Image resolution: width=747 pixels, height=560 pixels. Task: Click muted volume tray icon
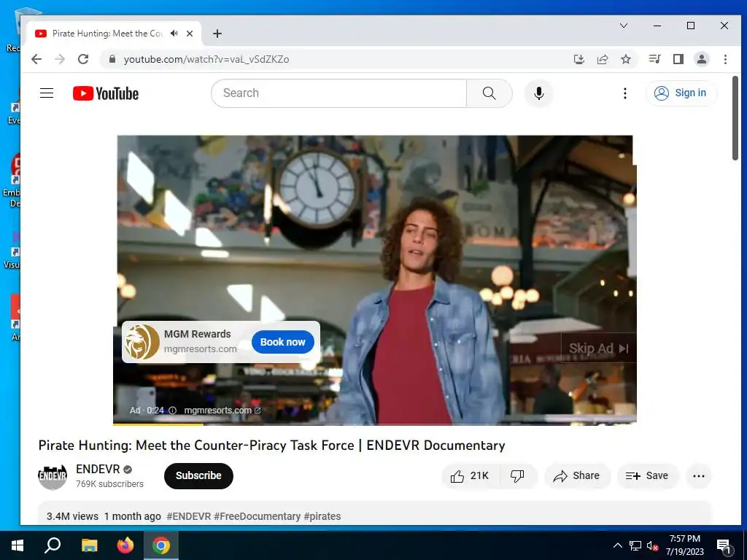coord(652,545)
